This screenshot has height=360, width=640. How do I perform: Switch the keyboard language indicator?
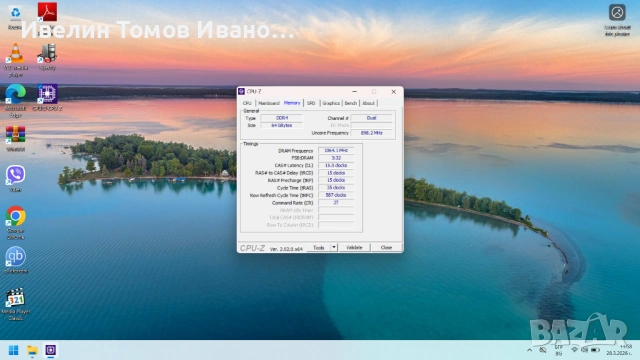(558, 350)
